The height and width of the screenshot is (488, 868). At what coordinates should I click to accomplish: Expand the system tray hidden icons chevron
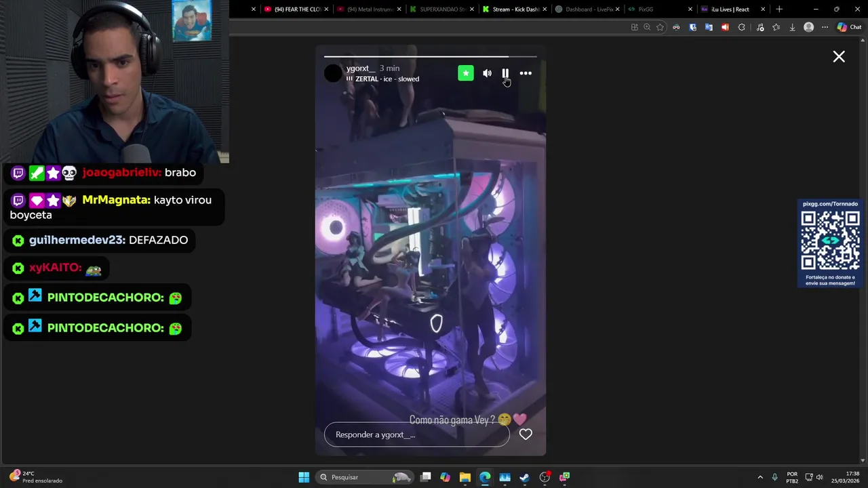click(x=760, y=477)
